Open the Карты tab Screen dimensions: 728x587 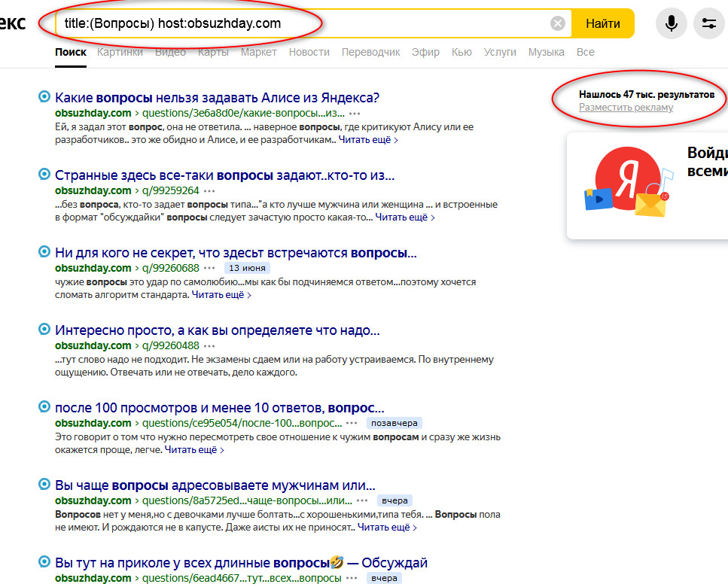(x=213, y=52)
